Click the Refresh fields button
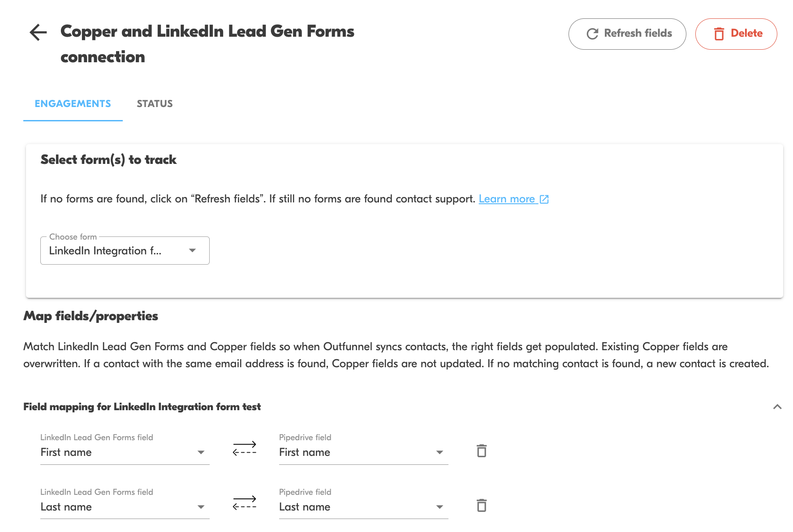The width and height of the screenshot is (793, 532). pos(627,34)
